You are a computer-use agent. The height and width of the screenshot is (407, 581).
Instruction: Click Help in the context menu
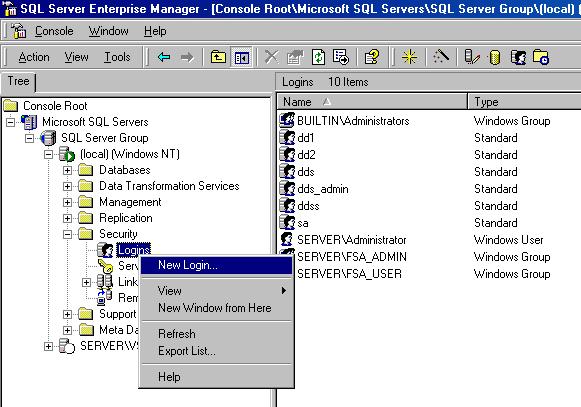pos(216,377)
